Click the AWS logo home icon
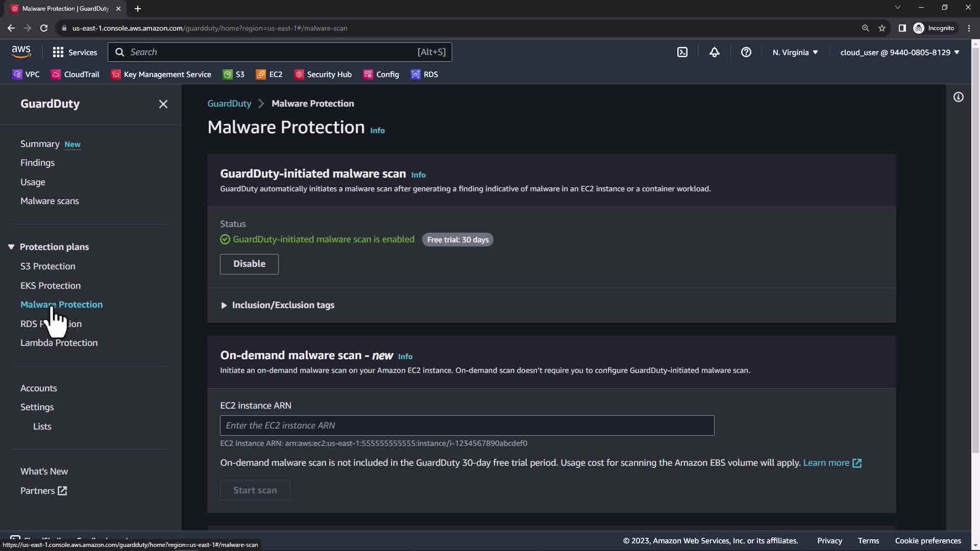The image size is (980, 551). 21,52
